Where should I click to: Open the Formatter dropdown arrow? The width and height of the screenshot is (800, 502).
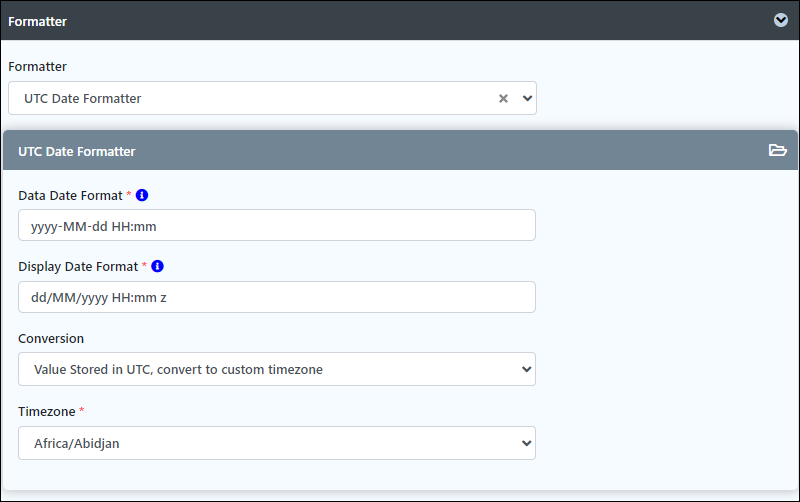coord(528,98)
